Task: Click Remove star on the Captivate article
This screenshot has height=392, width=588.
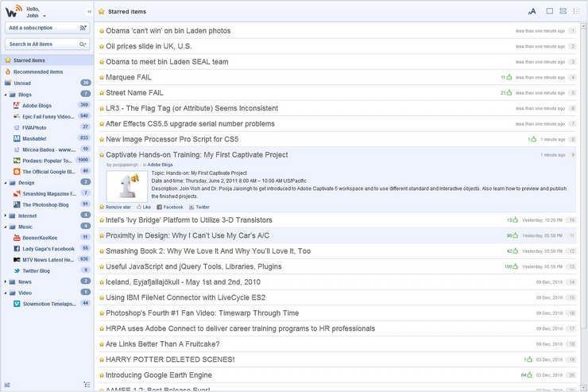Action: [x=115, y=207]
